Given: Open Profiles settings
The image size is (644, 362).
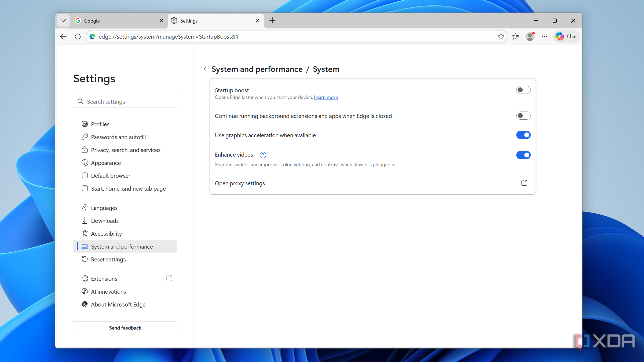Looking at the screenshot, I should point(125,124).
